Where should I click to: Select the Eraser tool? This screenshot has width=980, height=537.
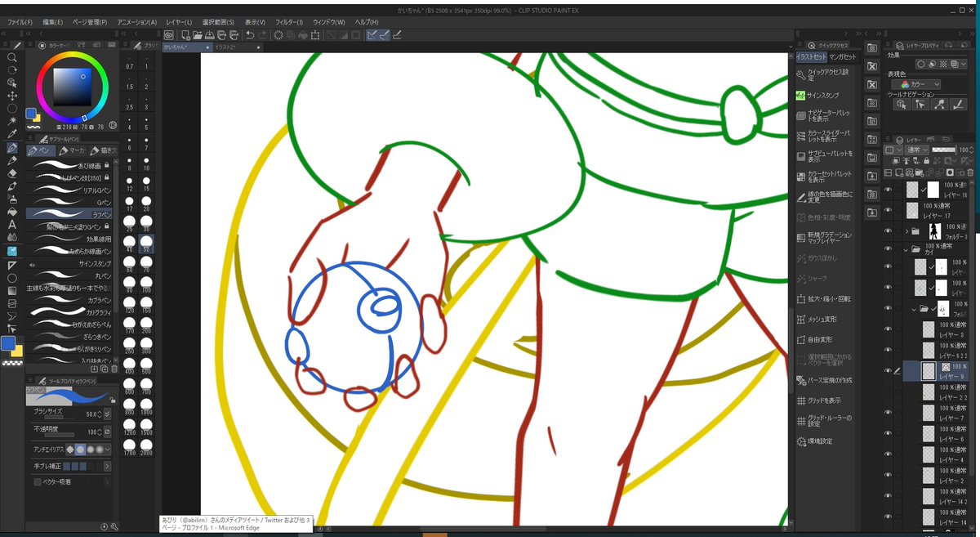[12, 173]
